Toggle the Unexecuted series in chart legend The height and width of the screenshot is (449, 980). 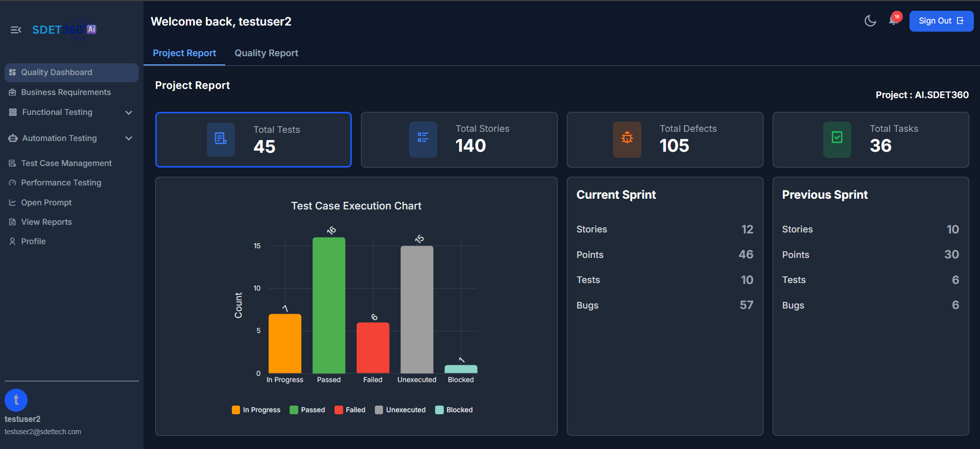coord(400,410)
